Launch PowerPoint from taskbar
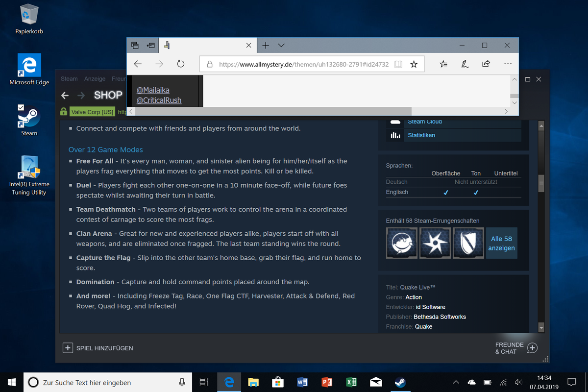 326,382
